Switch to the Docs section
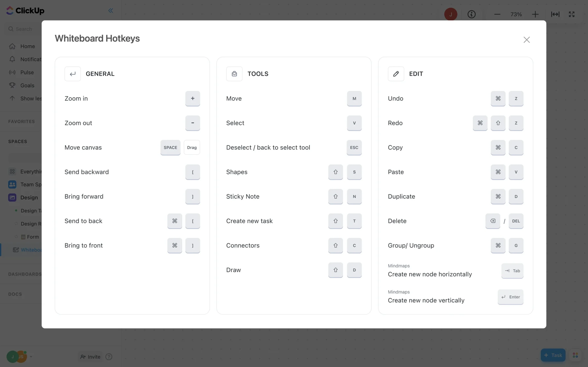This screenshot has width=588, height=367. point(15,294)
